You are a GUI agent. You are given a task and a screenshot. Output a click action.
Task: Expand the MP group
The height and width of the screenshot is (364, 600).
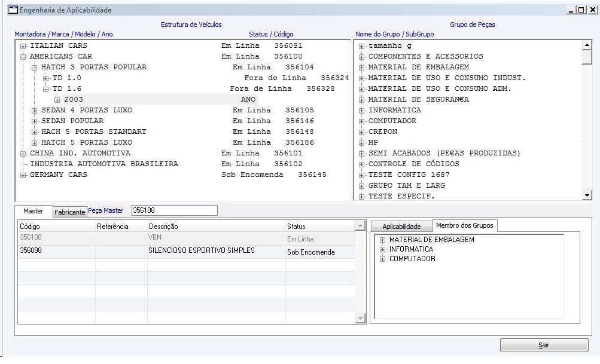coord(361,143)
